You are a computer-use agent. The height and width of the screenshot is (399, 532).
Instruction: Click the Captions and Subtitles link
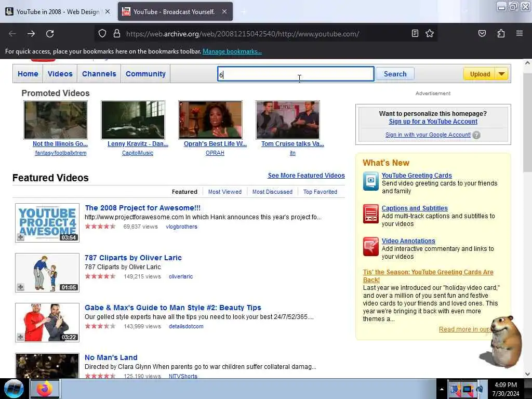(x=415, y=208)
